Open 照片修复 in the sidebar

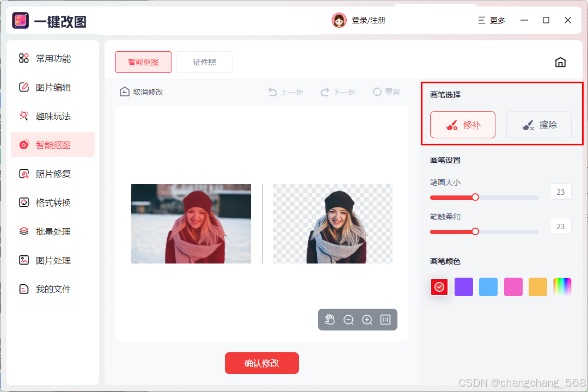pyautogui.click(x=52, y=174)
